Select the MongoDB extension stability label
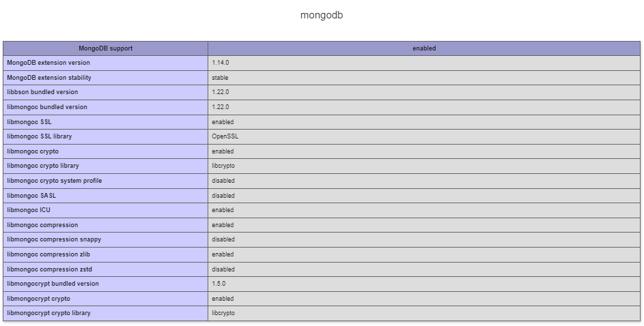 49,78
